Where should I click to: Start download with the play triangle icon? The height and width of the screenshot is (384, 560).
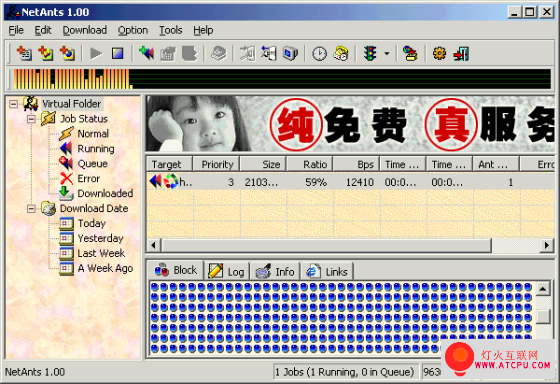[96, 54]
